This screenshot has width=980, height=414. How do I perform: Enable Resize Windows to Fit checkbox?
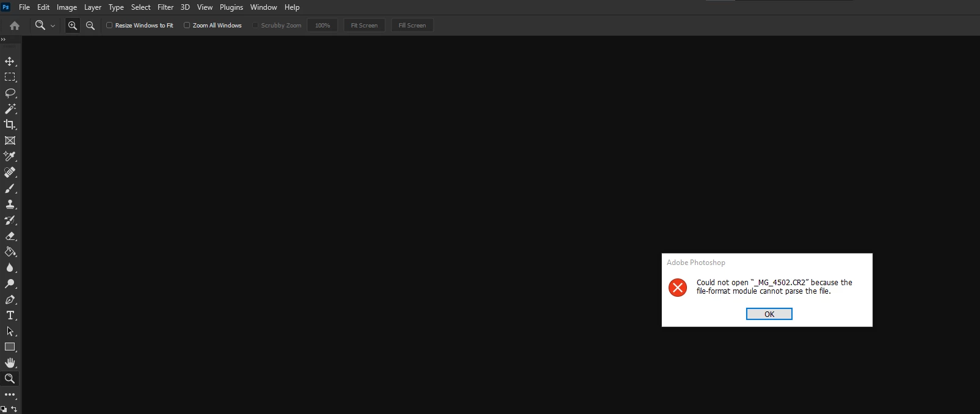coord(109,25)
